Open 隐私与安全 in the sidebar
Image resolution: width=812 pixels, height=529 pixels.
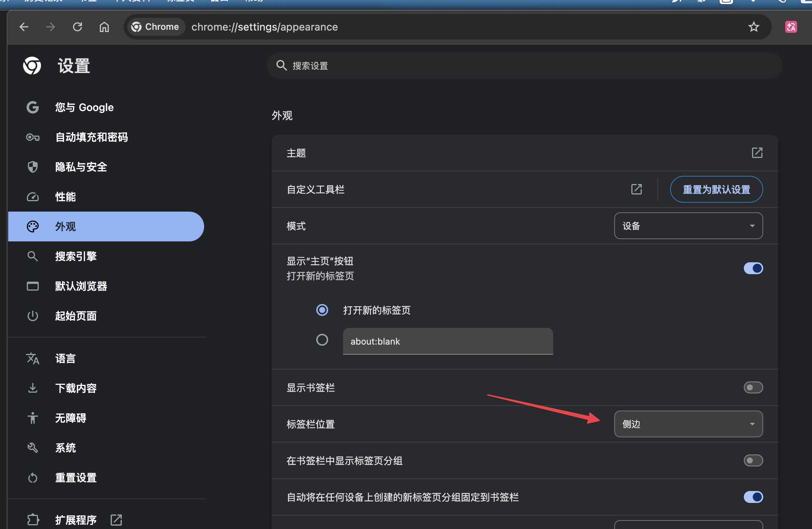point(81,167)
